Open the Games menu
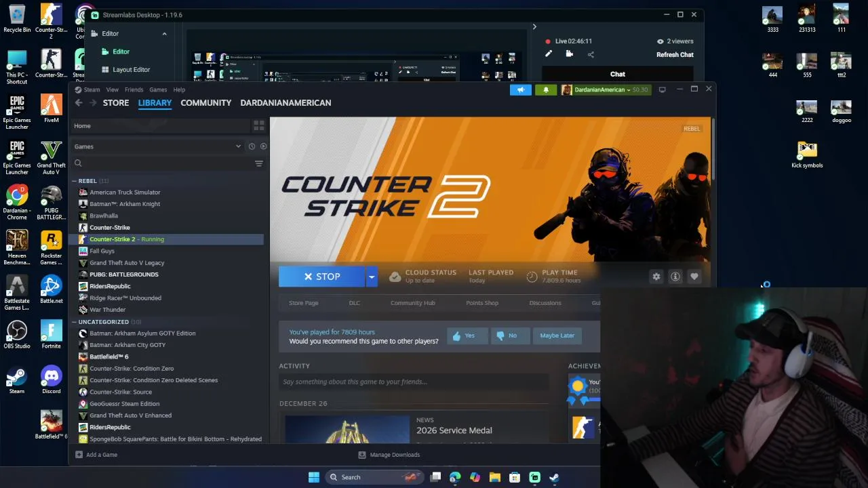The image size is (868, 488). pos(158,89)
